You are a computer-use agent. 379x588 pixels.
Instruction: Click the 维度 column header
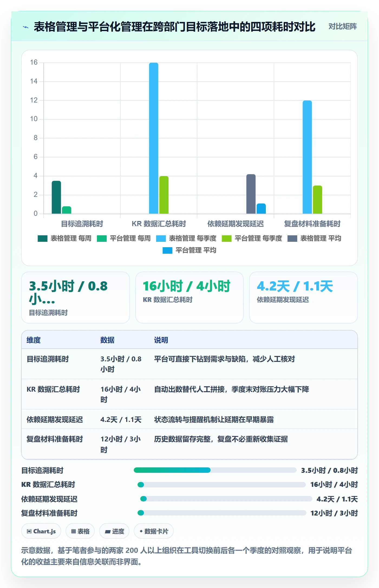coord(34,340)
